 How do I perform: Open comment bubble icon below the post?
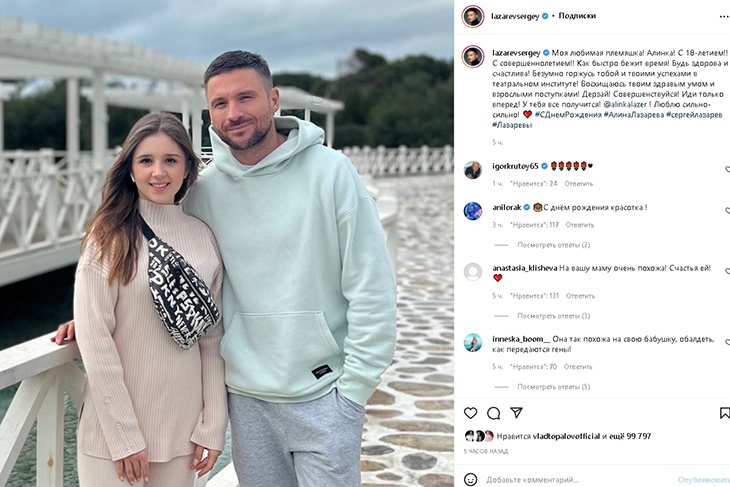(493, 413)
